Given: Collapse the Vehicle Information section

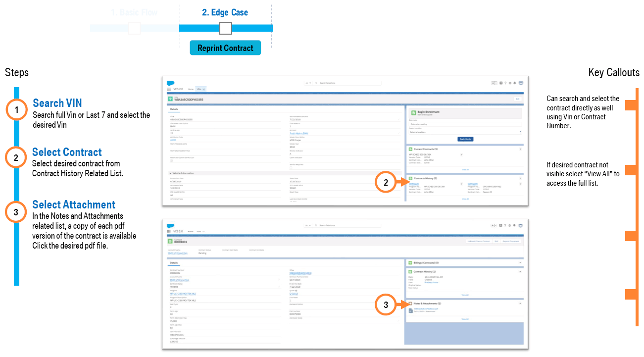Looking at the screenshot, I should pos(170,173).
